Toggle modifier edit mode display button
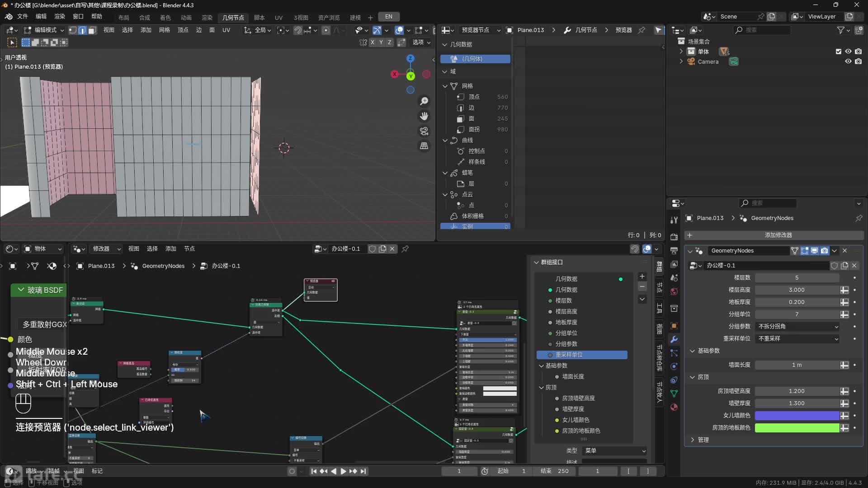 coord(805,251)
